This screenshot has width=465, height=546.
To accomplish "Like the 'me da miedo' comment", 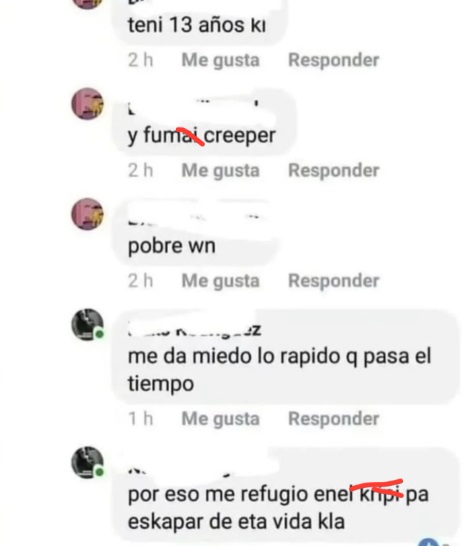I will coord(220,419).
